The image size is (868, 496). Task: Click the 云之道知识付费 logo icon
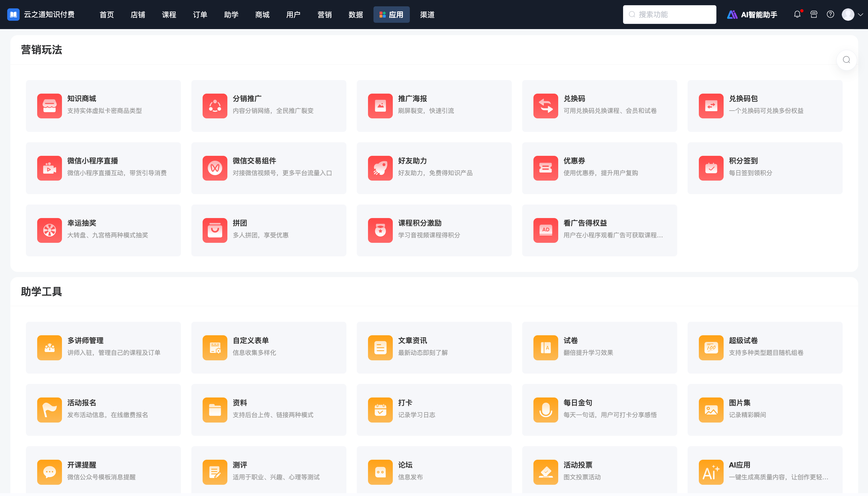click(13, 14)
